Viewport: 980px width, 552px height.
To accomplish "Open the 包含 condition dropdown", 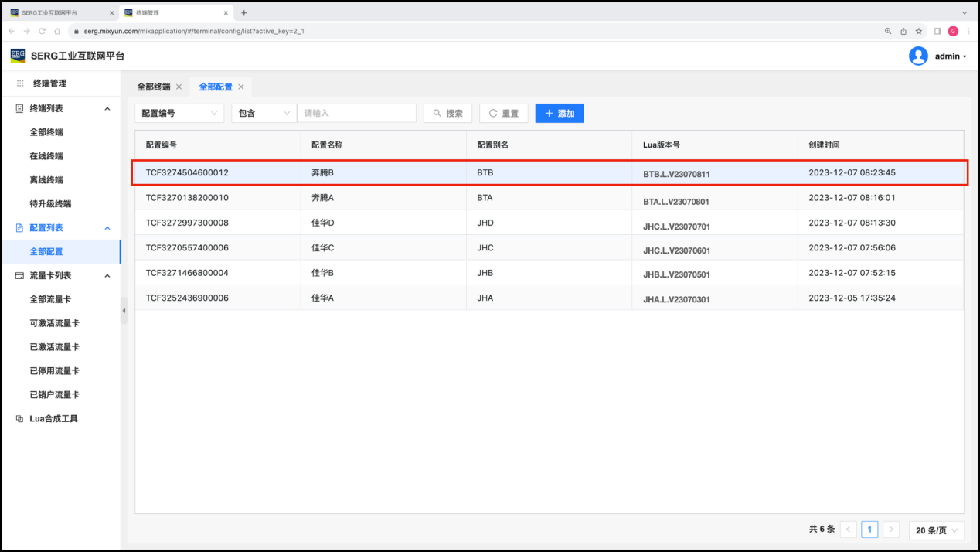I will [264, 113].
